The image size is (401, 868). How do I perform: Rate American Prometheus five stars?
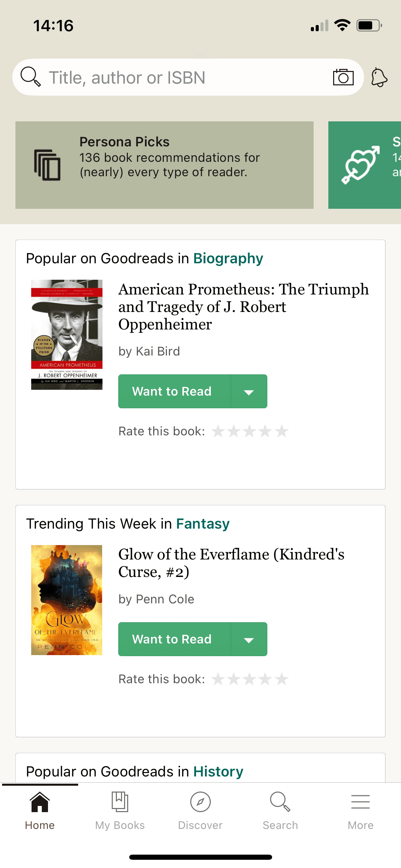tap(282, 431)
